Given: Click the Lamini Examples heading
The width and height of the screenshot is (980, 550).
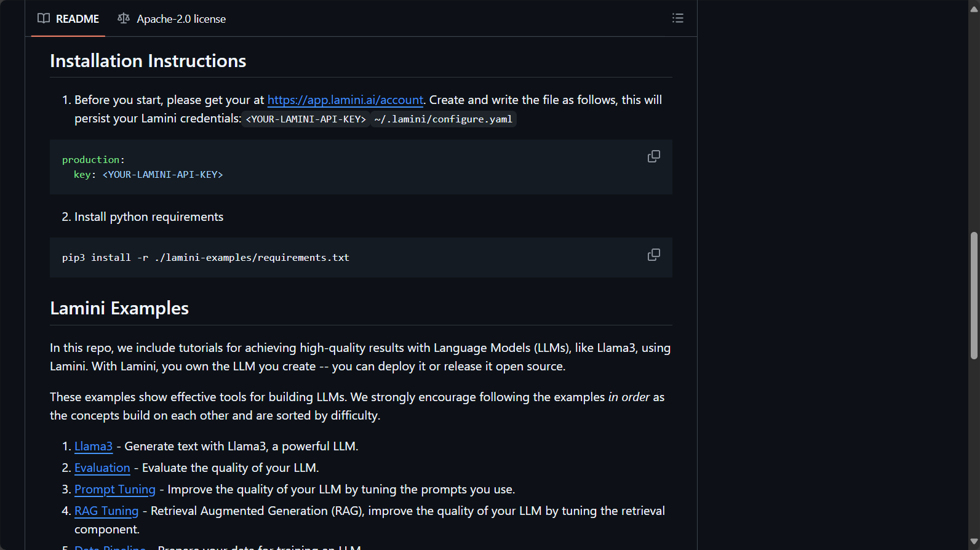Looking at the screenshot, I should click(119, 308).
